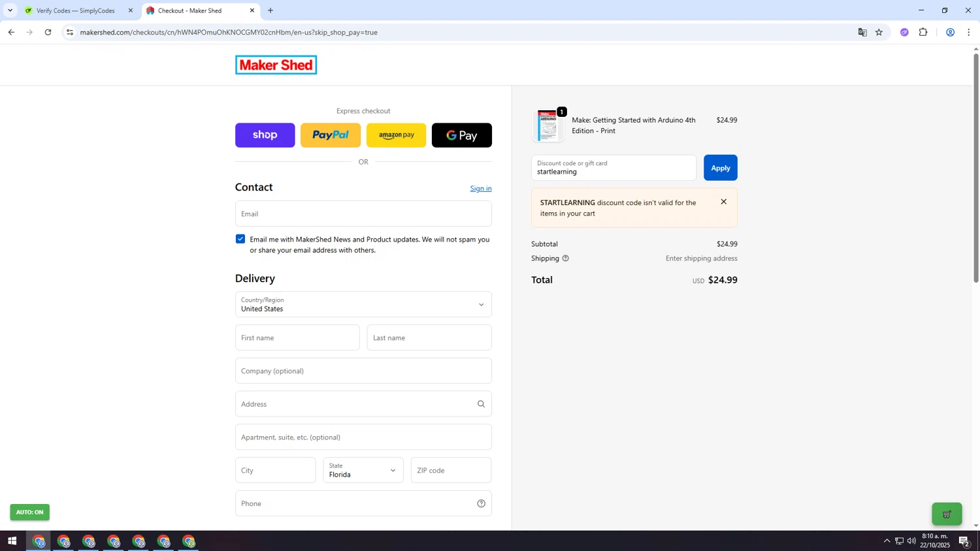Click the Last name field
The height and width of the screenshot is (551, 980).
(x=429, y=338)
